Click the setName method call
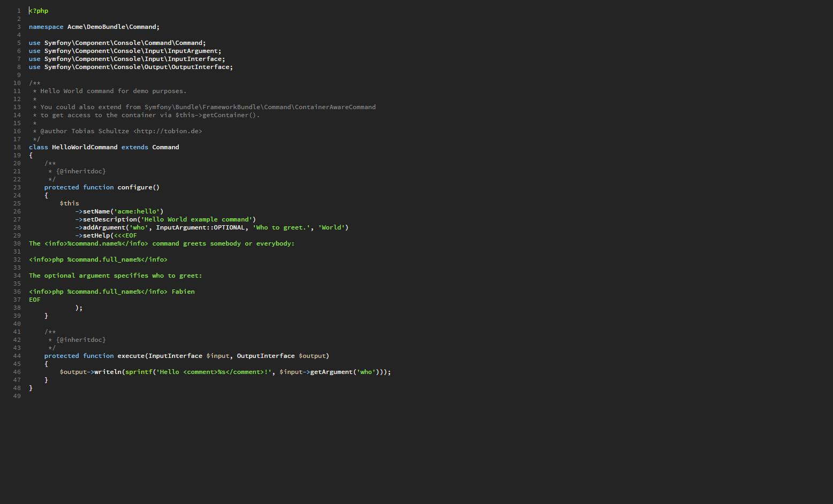Screen dimensions: 833x504 (96, 211)
